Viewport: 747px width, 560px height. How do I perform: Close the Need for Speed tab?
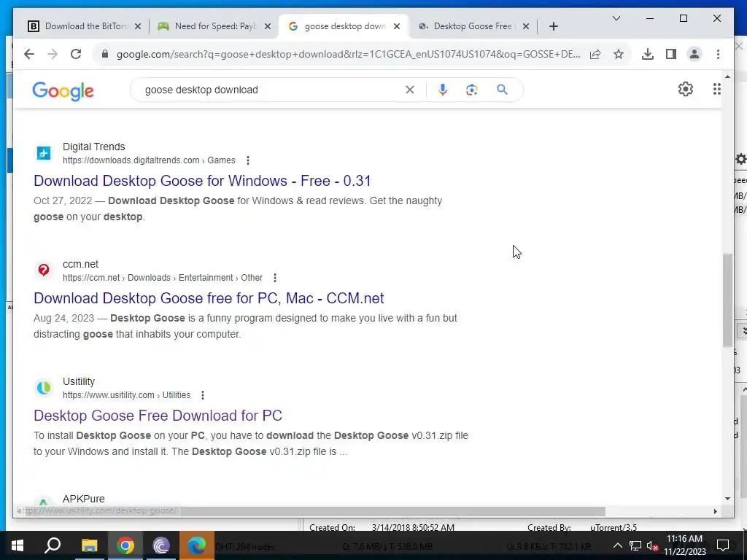click(x=268, y=26)
